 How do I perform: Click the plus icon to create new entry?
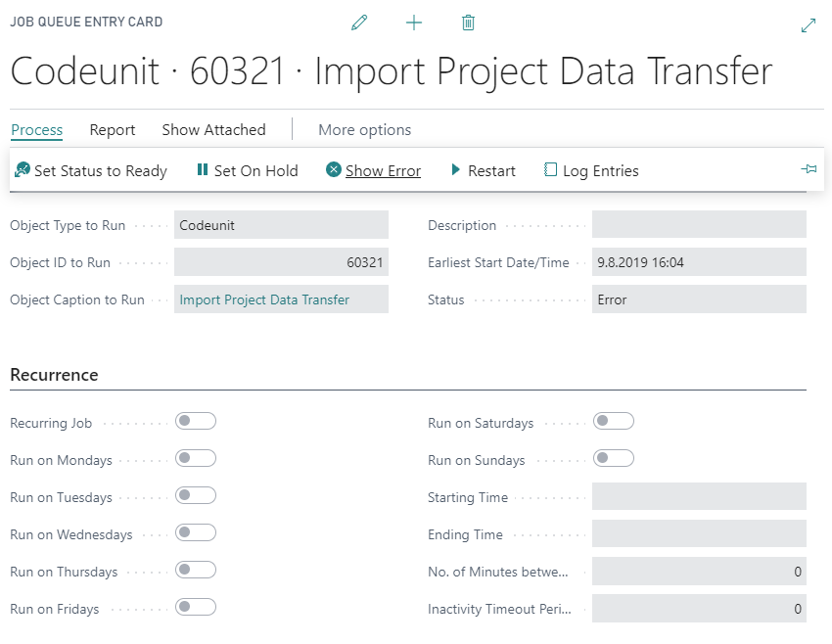tap(414, 23)
